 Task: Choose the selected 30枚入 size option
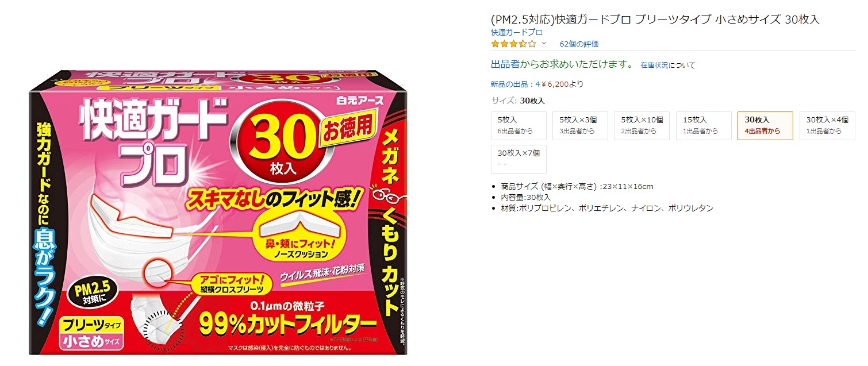point(766,125)
